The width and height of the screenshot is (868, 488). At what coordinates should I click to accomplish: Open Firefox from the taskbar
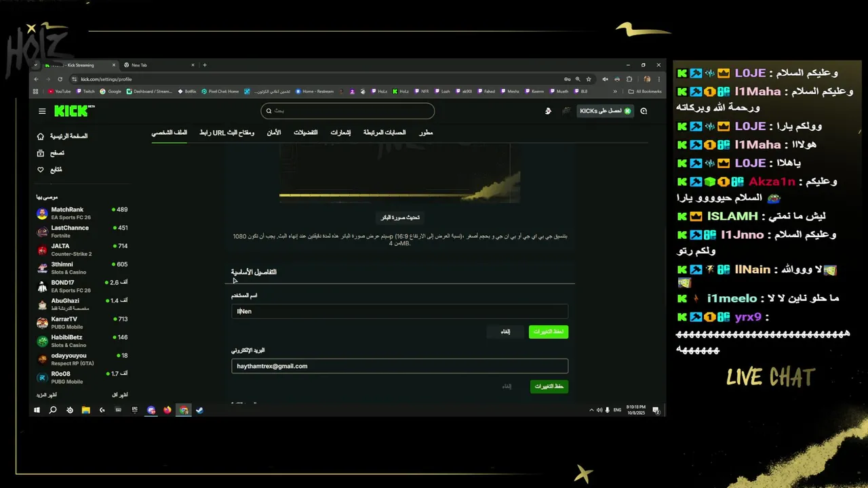click(167, 410)
